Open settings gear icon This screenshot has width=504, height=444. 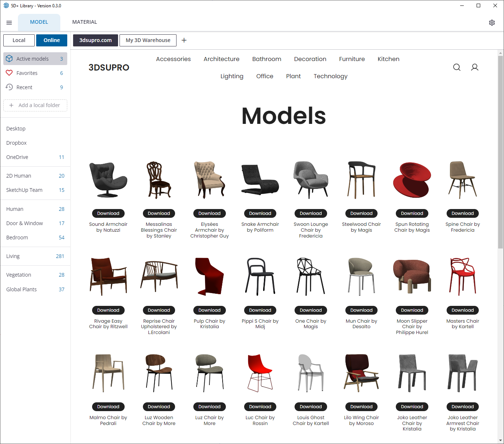click(x=492, y=23)
